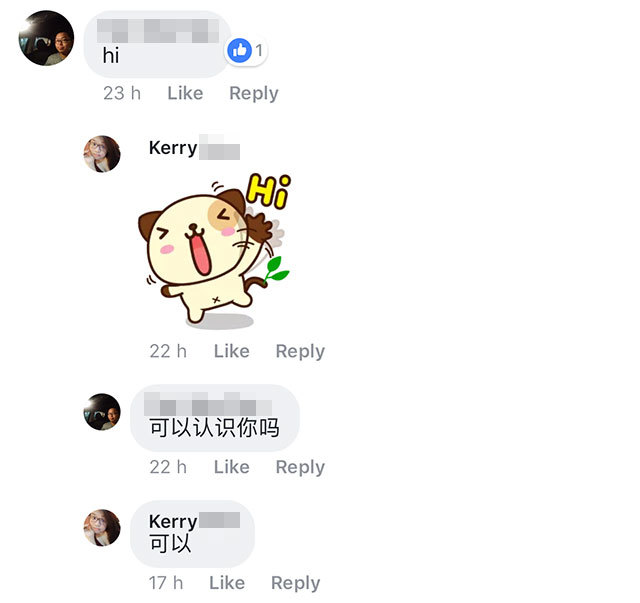Click the reaction count number 1
The height and width of the screenshot is (603, 640).
tap(259, 51)
